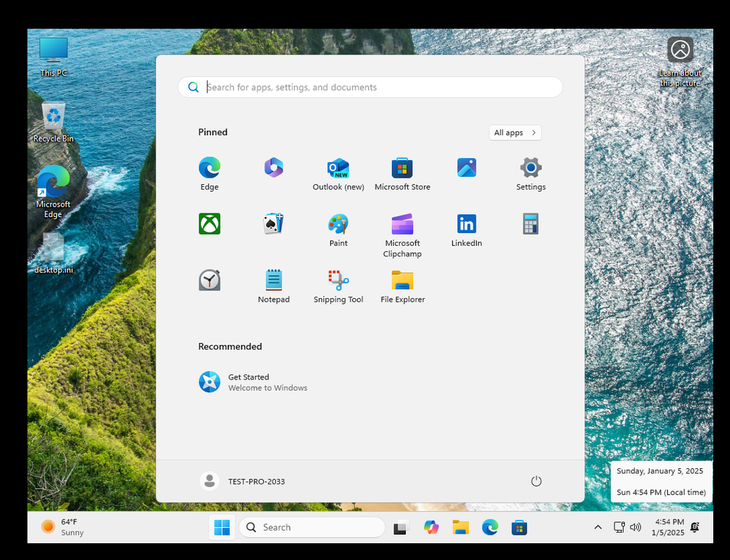Open Snipping Tool from Start menu
730x560 pixels.
click(x=339, y=287)
